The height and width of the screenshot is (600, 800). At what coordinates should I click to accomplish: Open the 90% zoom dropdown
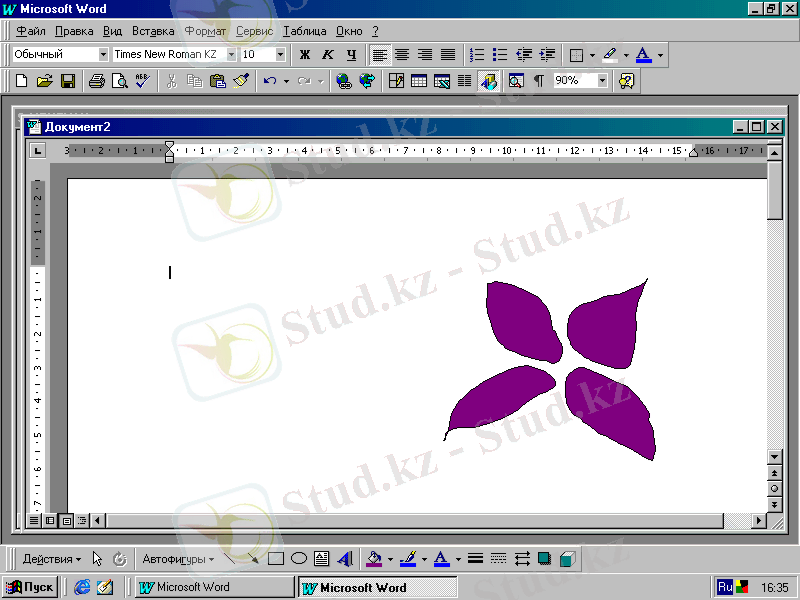click(x=602, y=81)
